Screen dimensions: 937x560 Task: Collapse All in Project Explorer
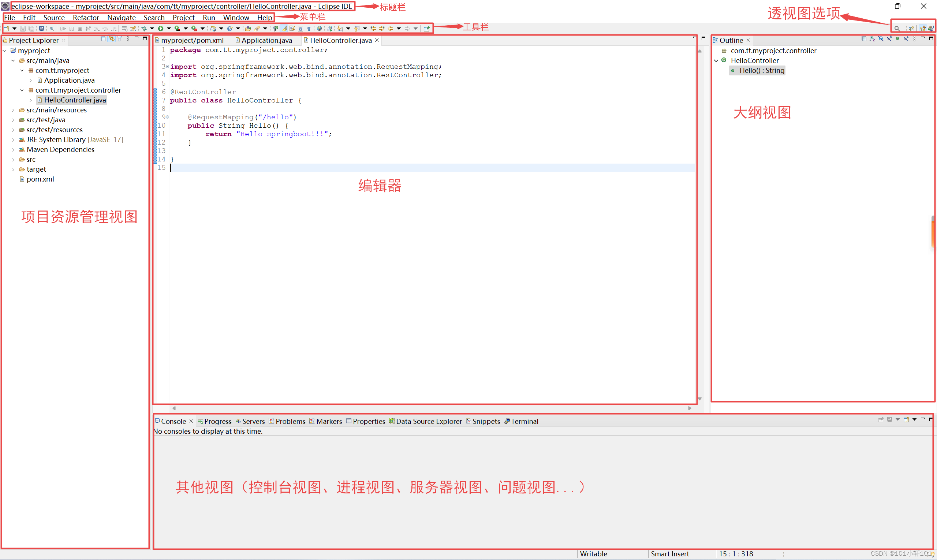pyautogui.click(x=103, y=39)
